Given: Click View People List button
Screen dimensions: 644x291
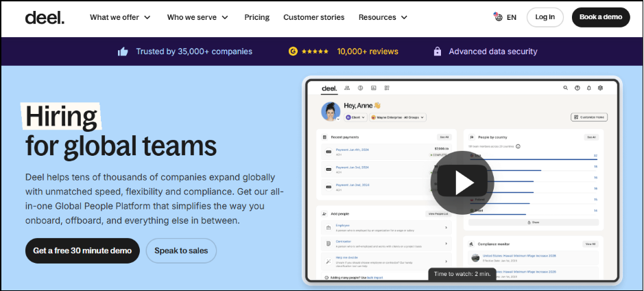Looking at the screenshot, I should pos(438,213).
